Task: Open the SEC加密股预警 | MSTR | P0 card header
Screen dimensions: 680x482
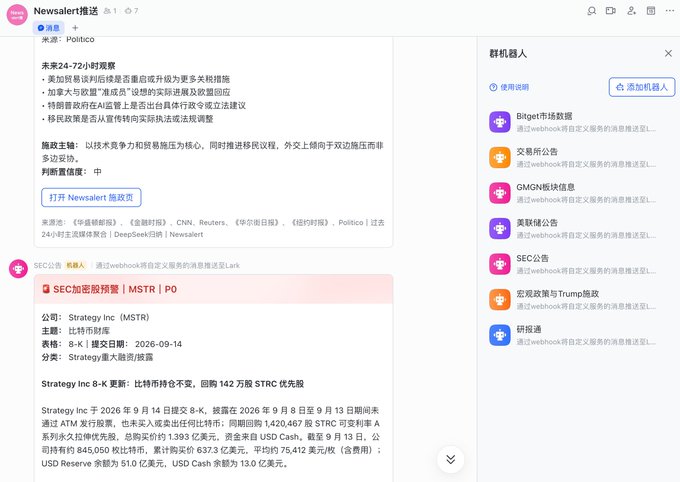Action: [x=213, y=289]
